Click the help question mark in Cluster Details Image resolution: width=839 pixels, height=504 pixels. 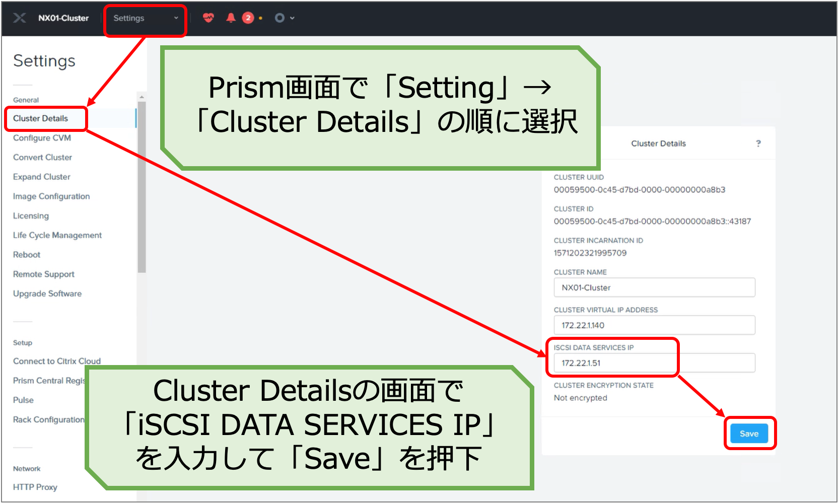click(758, 143)
